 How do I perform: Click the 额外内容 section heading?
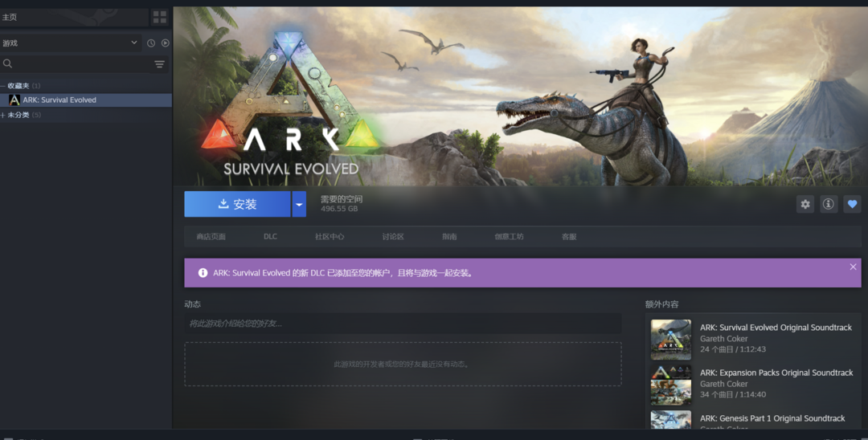coord(661,304)
